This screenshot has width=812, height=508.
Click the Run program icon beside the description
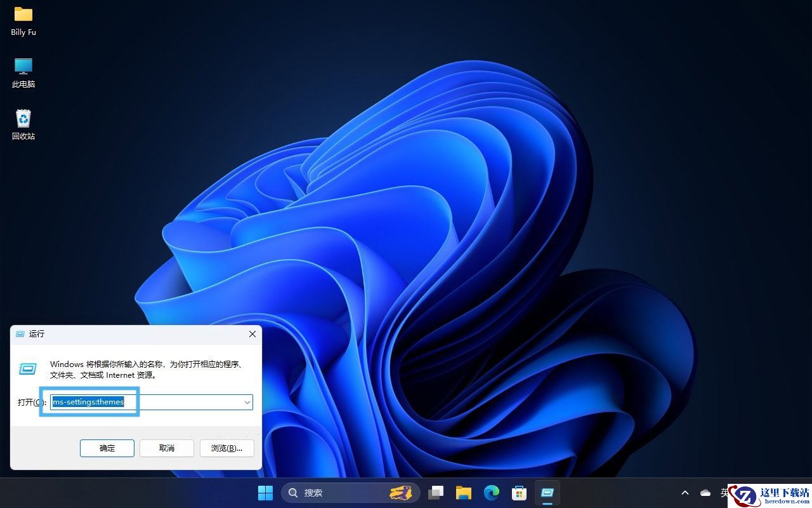[x=28, y=368]
